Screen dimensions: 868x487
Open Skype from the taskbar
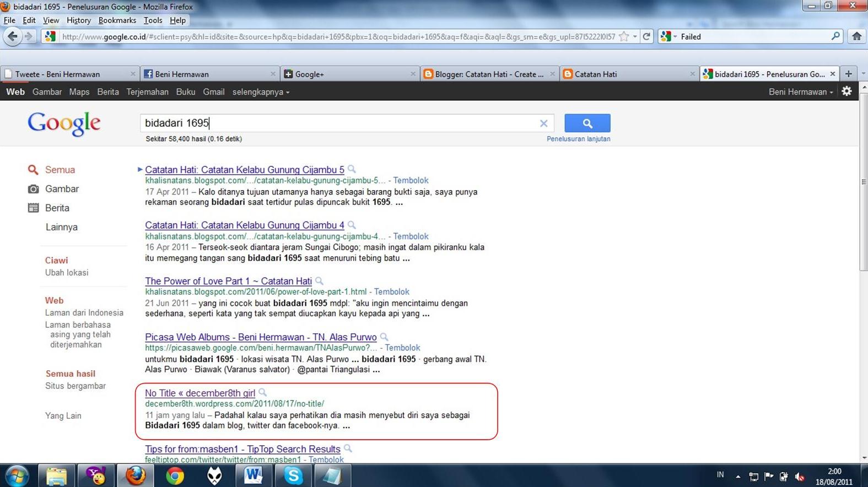[x=293, y=475]
